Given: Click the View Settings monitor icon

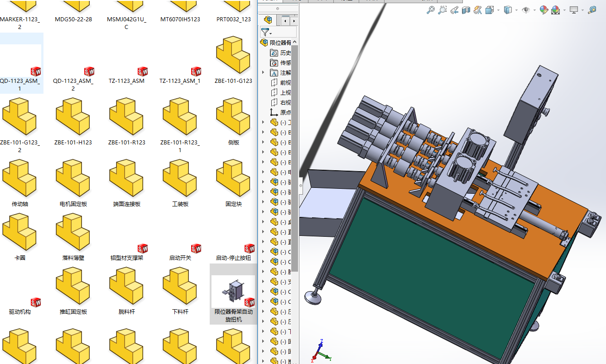Looking at the screenshot, I should pyautogui.click(x=574, y=10).
